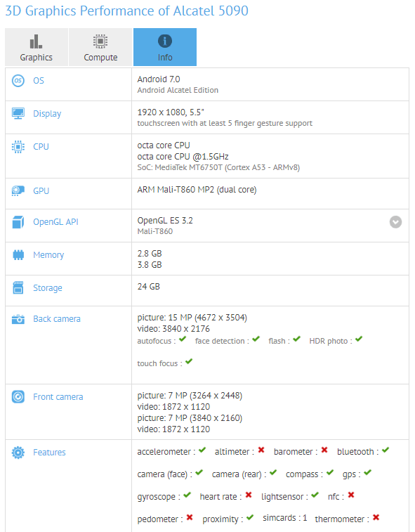Expand the OpenGL ES 3.2 details arrow

coord(395,222)
